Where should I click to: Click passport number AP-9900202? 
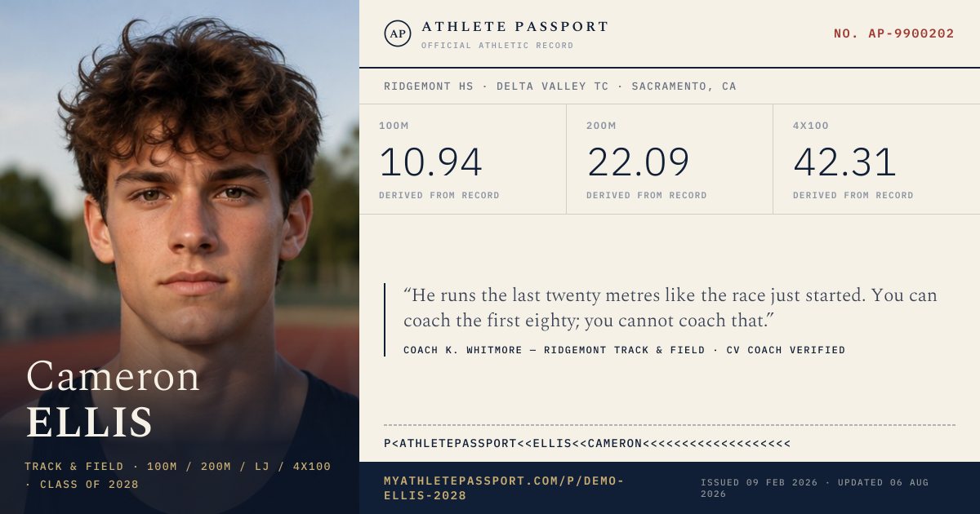point(893,33)
